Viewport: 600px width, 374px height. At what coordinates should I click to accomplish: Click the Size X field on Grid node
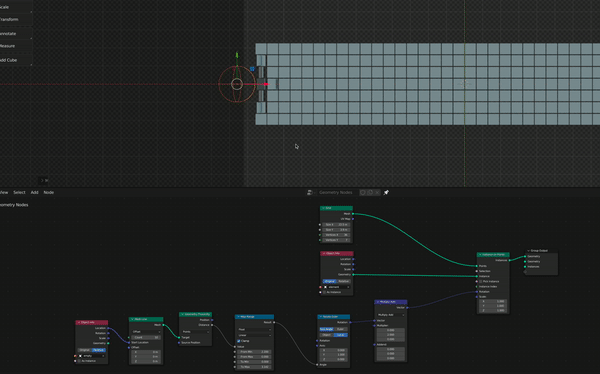pos(336,224)
